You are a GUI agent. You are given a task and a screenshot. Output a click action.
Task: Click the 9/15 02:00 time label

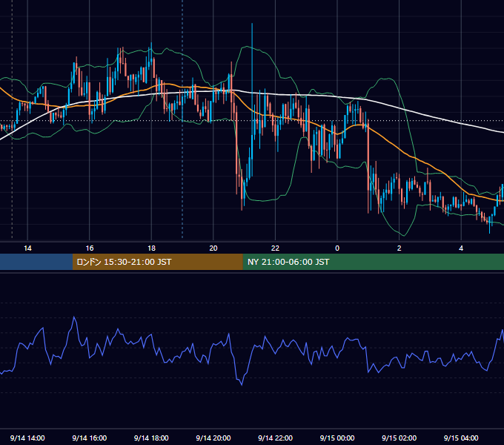click(399, 438)
